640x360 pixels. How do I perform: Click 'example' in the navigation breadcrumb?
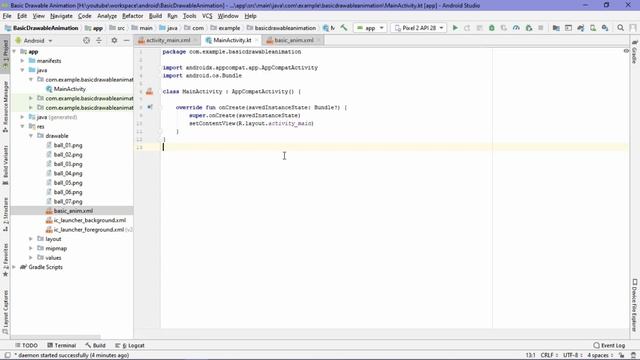click(x=229, y=28)
